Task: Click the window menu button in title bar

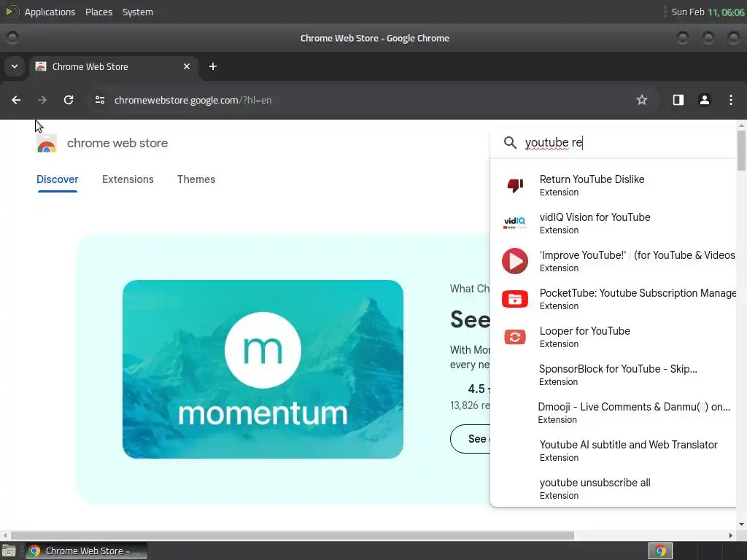Action: (x=12, y=38)
